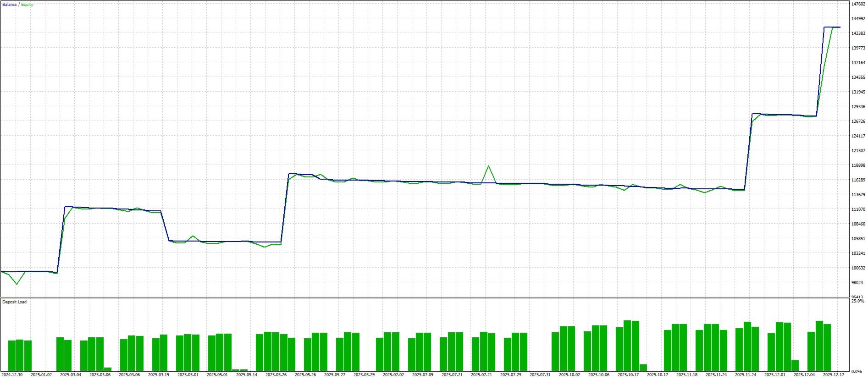Click the 139773 axis label
This screenshot has width=868, height=379.
click(x=858, y=48)
